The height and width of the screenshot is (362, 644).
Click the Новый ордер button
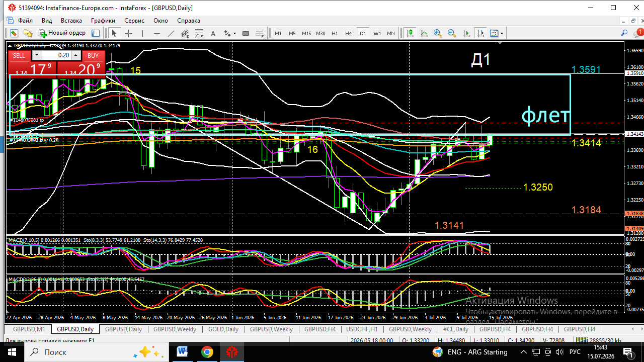tap(63, 33)
